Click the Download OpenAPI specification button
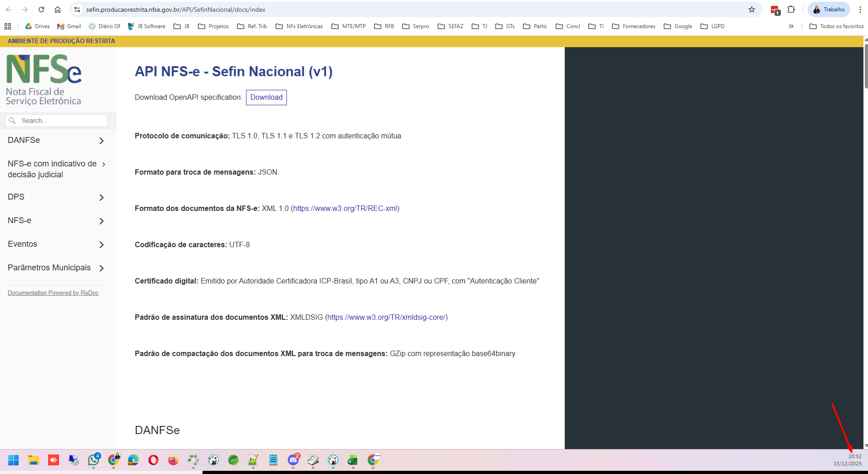This screenshot has width=868, height=474. tap(266, 98)
